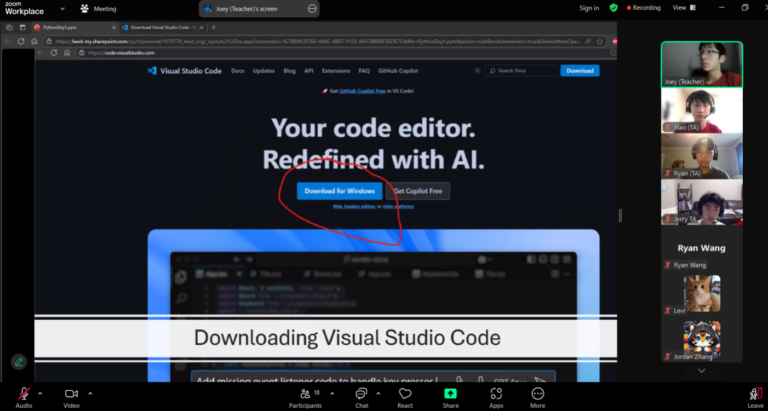768x411 pixels.
Task: Select the Ryan Wang participant tile
Action: coord(702,248)
